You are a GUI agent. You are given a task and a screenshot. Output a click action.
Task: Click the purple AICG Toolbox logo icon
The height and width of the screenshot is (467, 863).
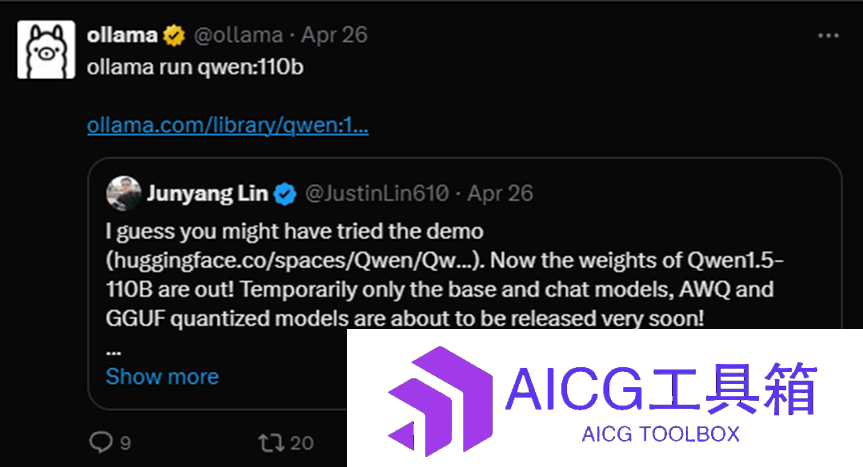(x=440, y=400)
